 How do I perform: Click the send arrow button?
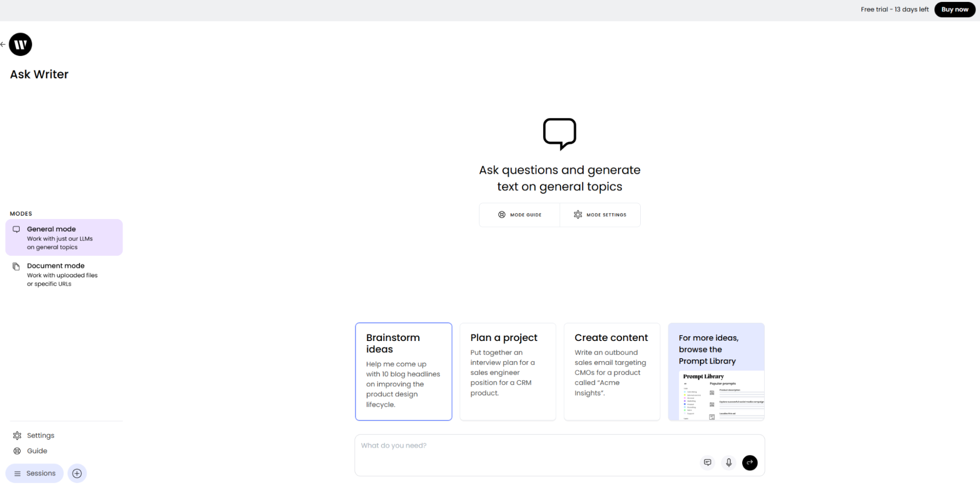(750, 462)
